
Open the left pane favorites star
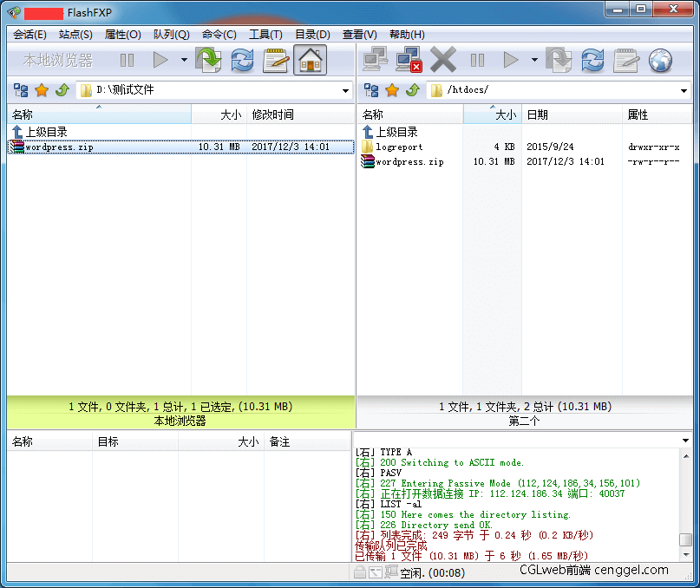(x=42, y=89)
